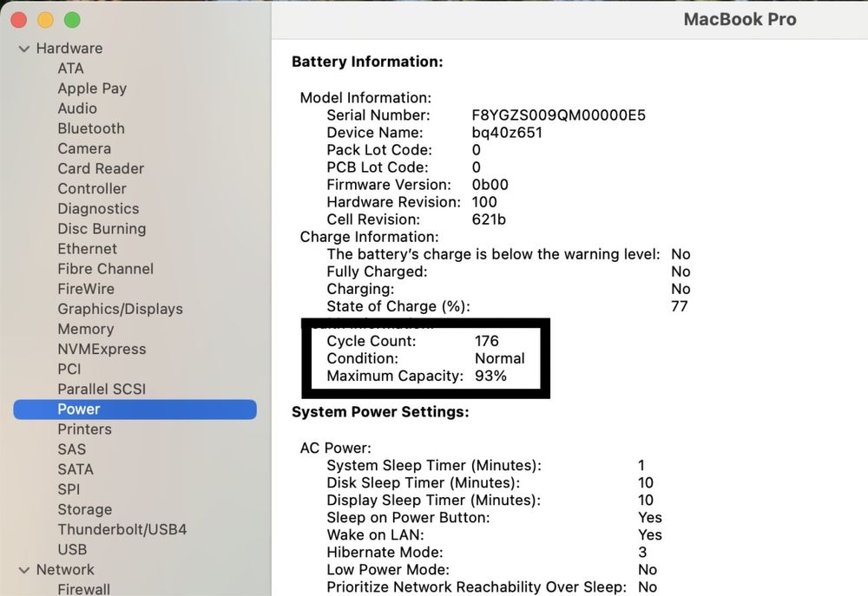Screen dimensions: 868x596
Task: Select Disc Burning in the sidebar
Action: coord(102,229)
